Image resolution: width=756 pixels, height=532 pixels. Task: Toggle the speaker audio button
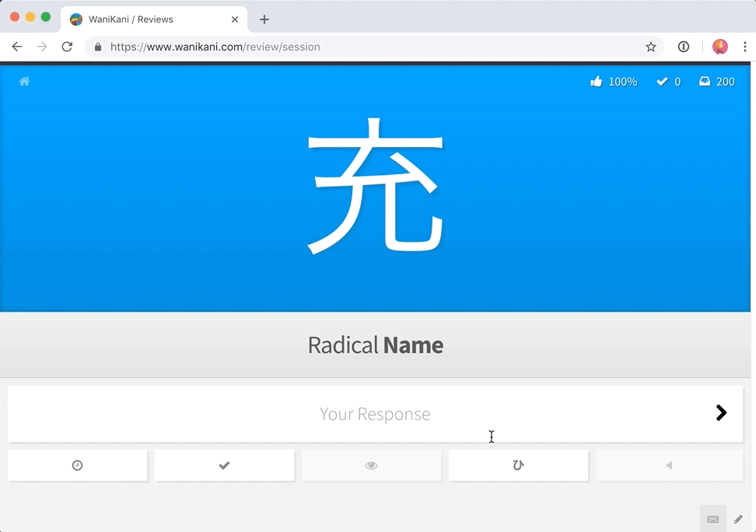[669, 465]
